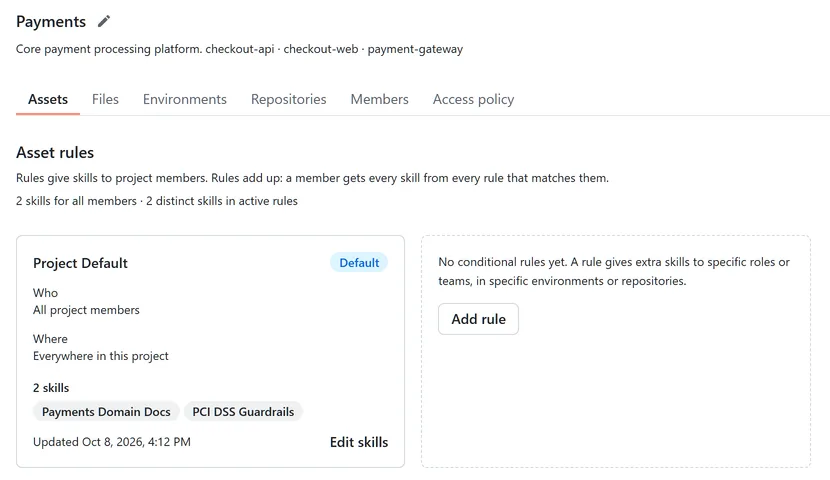Click Edit skills in Project Default card
The height and width of the screenshot is (480, 830).
(359, 442)
